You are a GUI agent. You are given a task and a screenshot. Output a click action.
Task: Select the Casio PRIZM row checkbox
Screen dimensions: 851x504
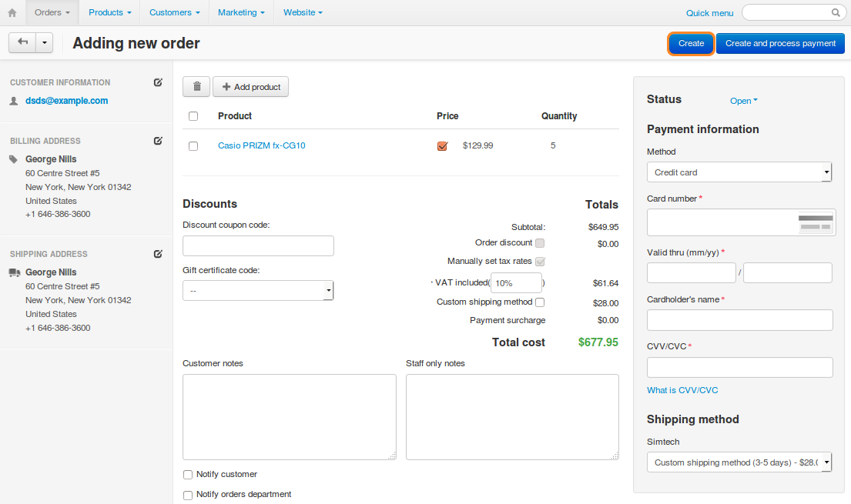coord(193,146)
